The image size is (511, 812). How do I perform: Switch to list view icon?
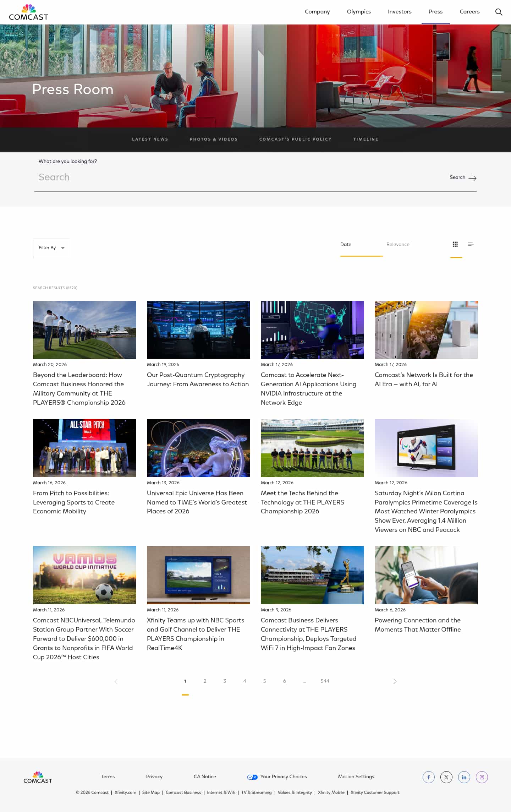click(471, 244)
